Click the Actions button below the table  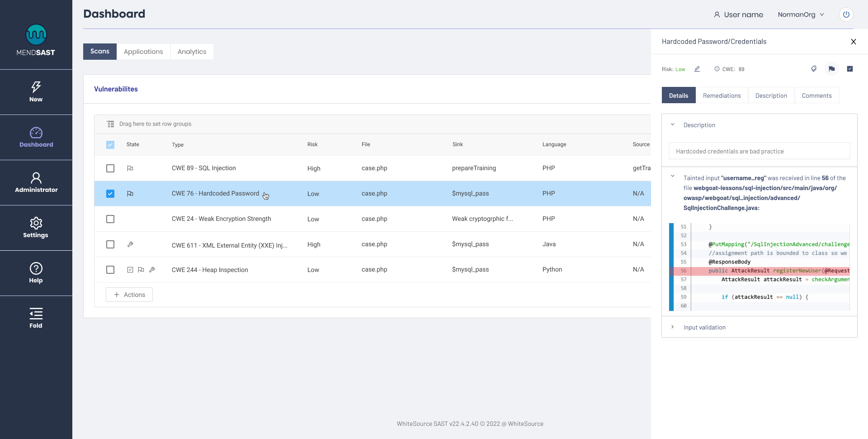tap(129, 294)
